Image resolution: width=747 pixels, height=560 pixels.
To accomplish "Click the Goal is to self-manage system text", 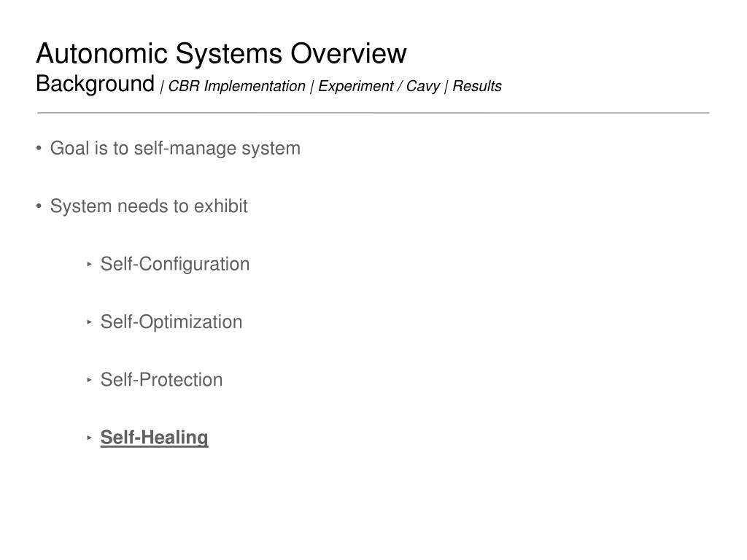I will (x=175, y=149).
